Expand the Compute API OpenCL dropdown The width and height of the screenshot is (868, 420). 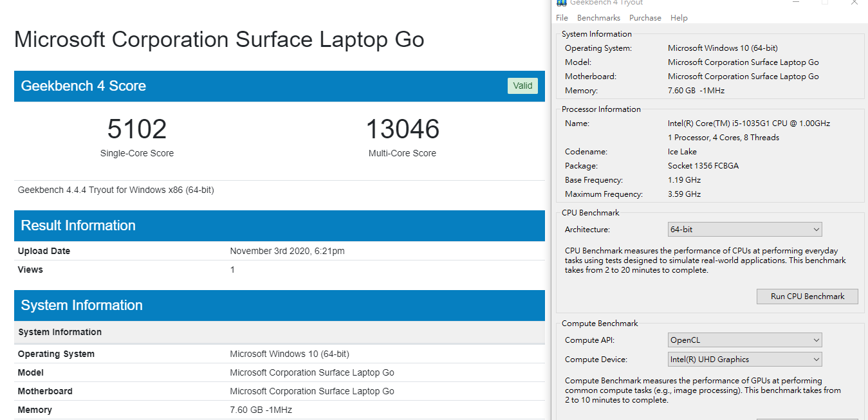click(744, 340)
